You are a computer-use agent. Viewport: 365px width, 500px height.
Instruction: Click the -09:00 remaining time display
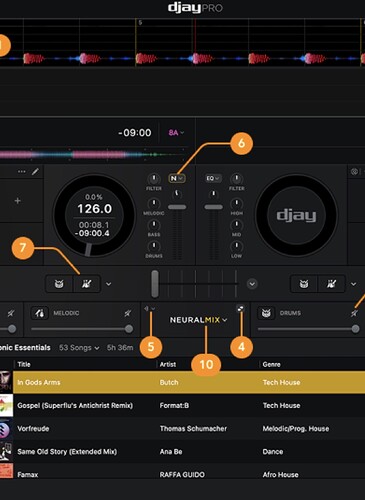(135, 133)
